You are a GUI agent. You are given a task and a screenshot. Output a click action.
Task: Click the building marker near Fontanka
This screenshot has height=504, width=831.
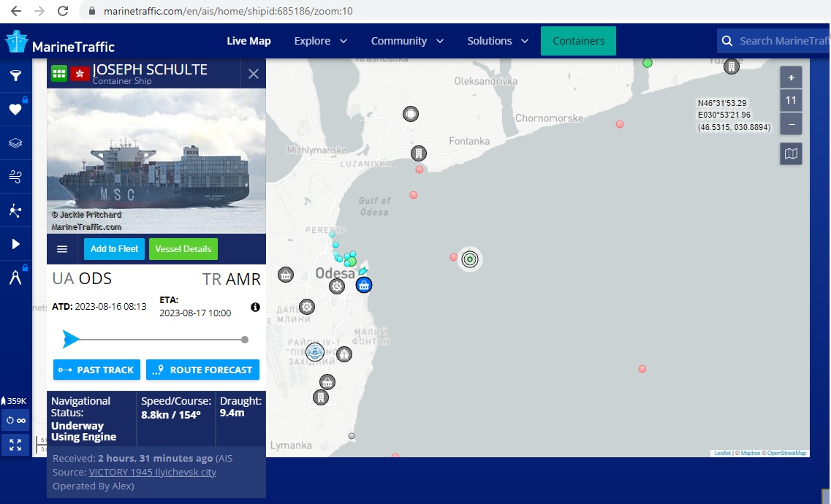click(419, 153)
